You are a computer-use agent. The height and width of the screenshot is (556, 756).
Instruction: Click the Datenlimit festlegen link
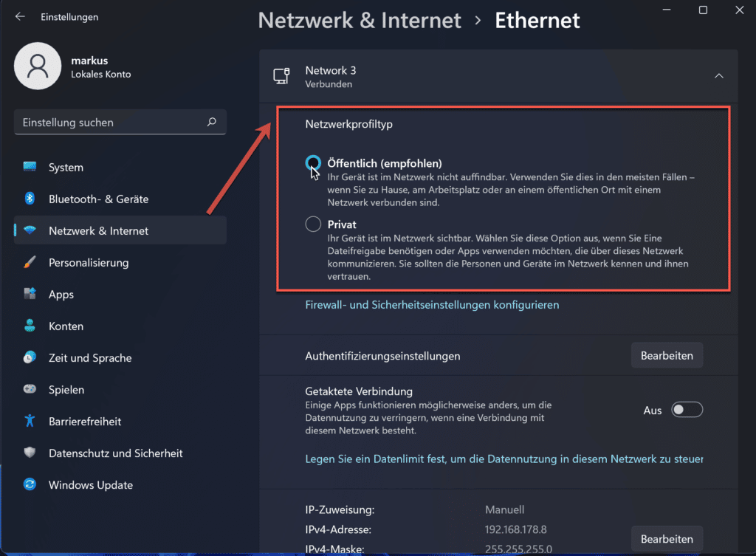[504, 459]
